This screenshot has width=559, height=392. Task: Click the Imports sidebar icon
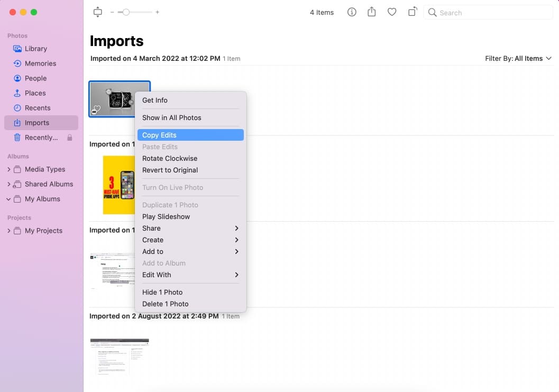pos(17,123)
